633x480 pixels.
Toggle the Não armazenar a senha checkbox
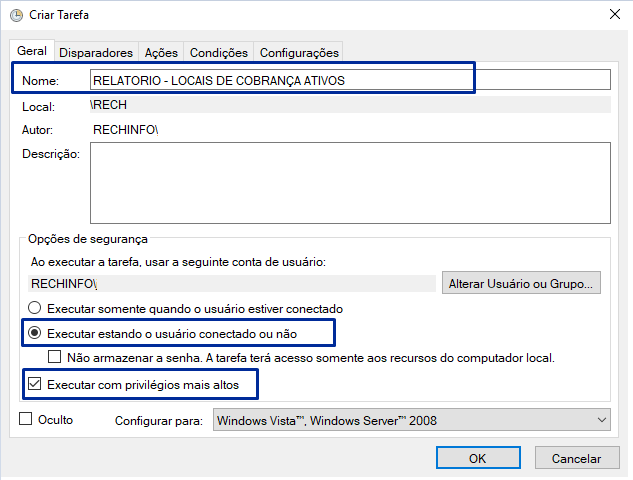[x=56, y=357]
